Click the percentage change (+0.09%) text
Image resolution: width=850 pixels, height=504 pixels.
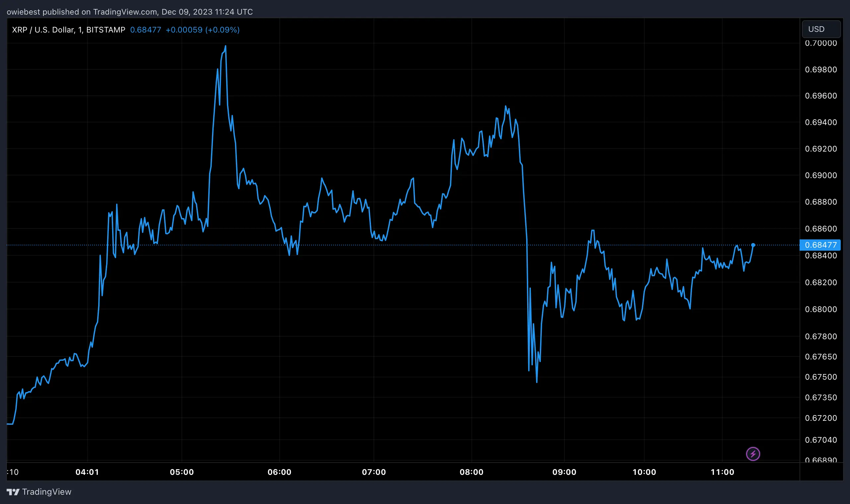[x=223, y=30]
